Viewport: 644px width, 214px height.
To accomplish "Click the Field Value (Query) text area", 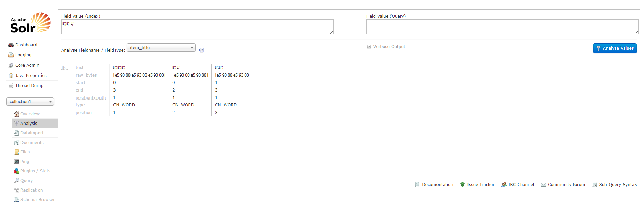I will (502, 27).
